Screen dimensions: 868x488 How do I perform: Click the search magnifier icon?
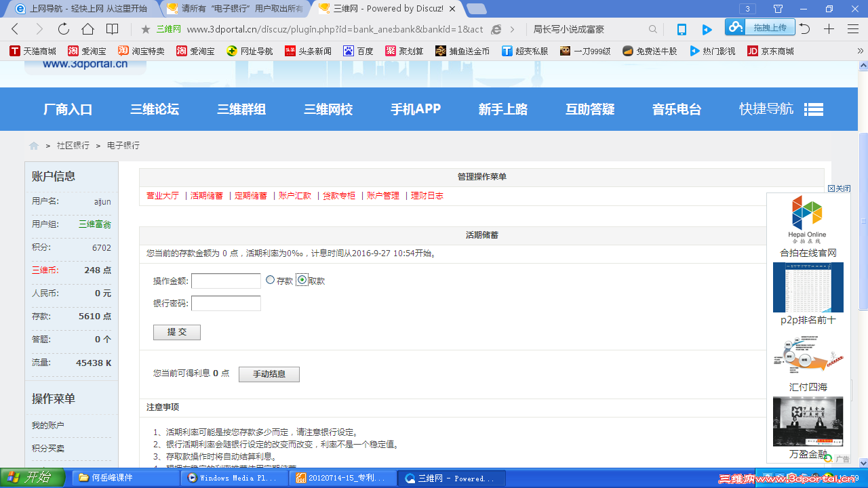652,29
